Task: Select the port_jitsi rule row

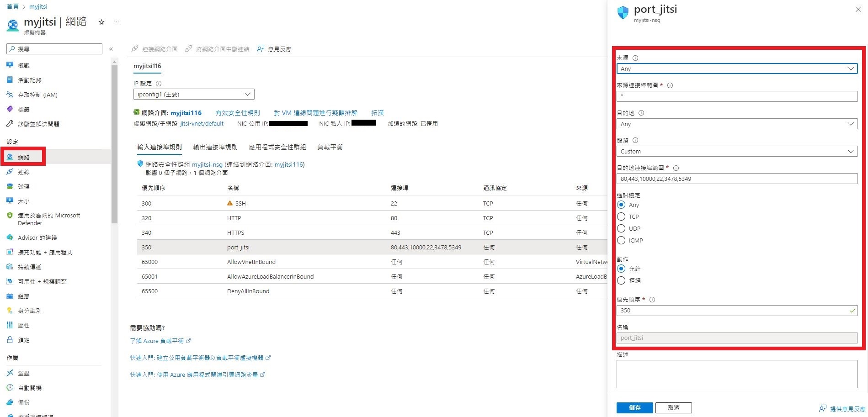Action: [x=372, y=247]
